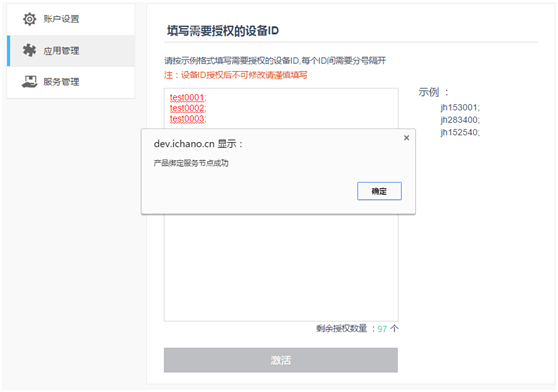Click the example ID jh153001
The width and height of the screenshot is (558, 392).
tap(460, 107)
